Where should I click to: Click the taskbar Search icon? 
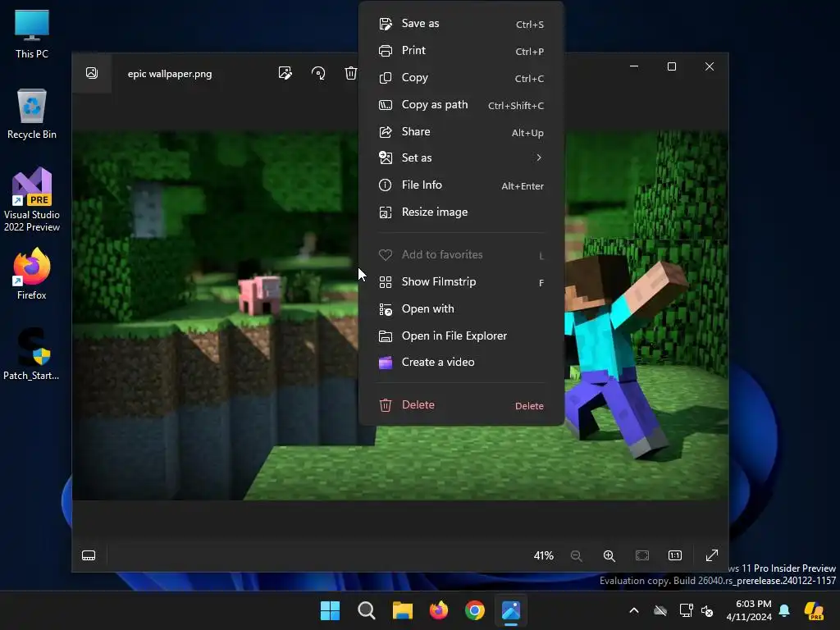coord(367,610)
